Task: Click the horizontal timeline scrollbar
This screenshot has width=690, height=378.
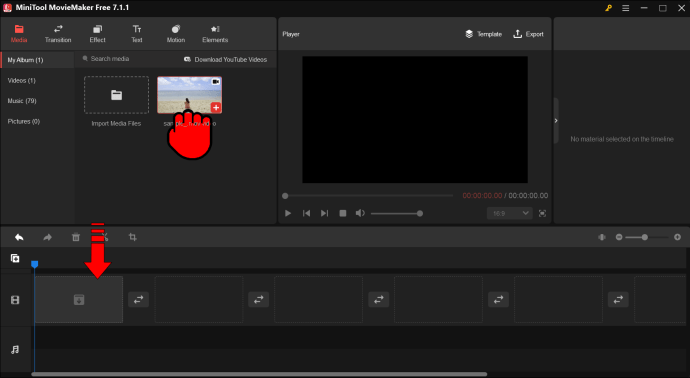Action: click(259, 374)
